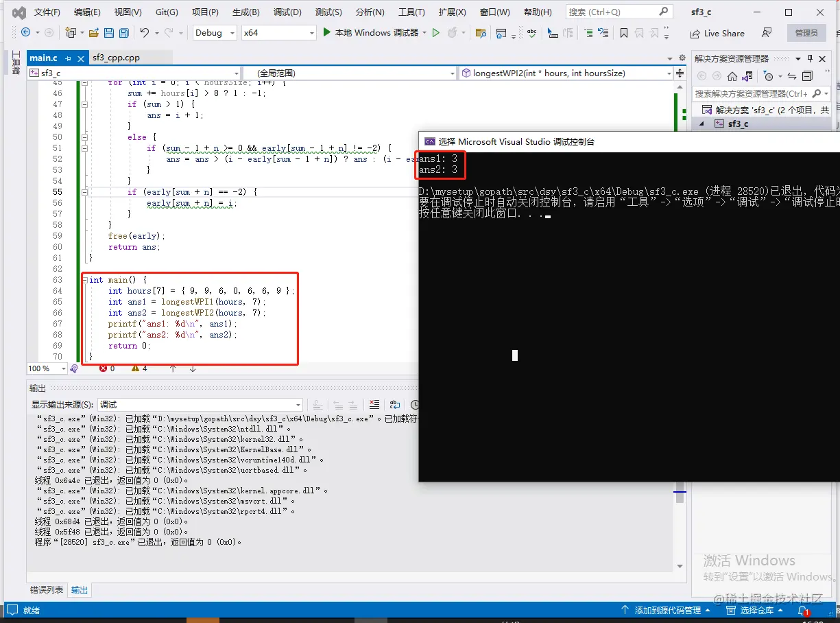Open debugger target dropdown arrow
The width and height of the screenshot is (840, 623).
424,32
